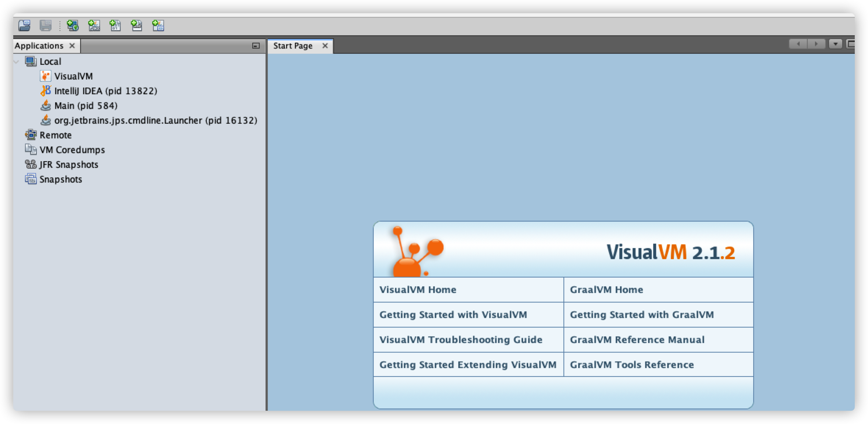Click the IntelliJ IDEA process icon in tree

(x=46, y=91)
